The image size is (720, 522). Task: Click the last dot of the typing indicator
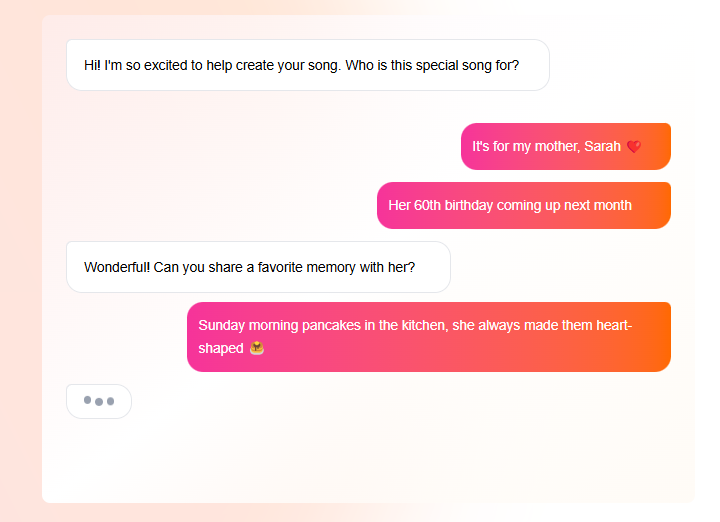(110, 402)
